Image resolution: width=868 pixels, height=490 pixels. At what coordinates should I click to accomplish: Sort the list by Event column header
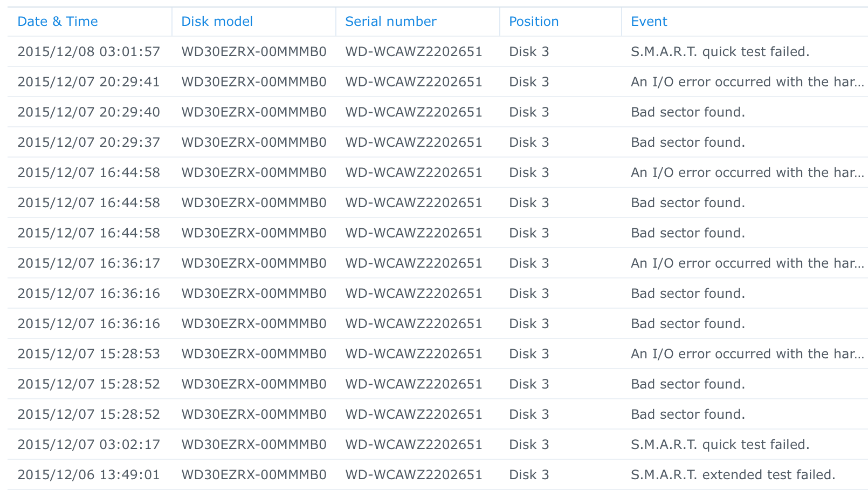(x=649, y=22)
